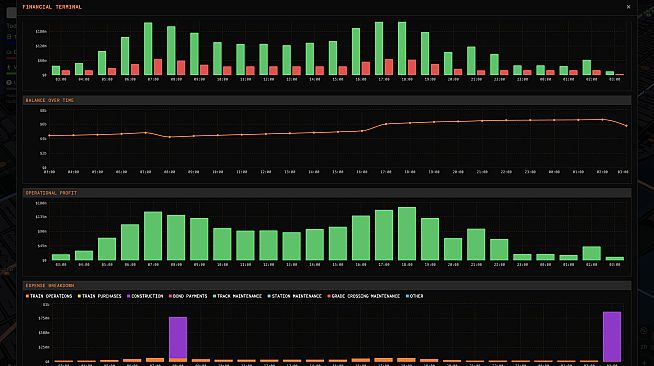Image resolution: width=654 pixels, height=366 pixels.
Task: Click the last purple Construction bar in Expense Breakdown
Action: (x=612, y=336)
